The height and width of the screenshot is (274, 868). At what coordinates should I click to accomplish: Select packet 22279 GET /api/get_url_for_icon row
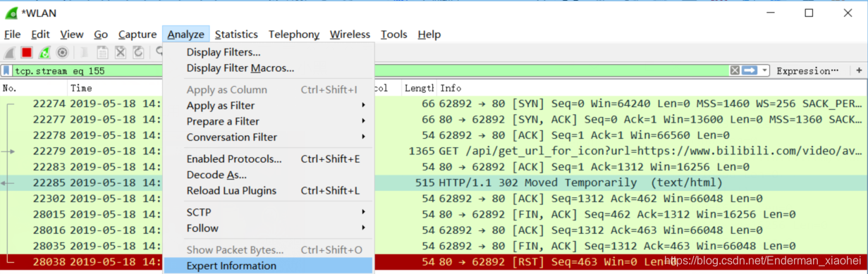click(x=434, y=151)
